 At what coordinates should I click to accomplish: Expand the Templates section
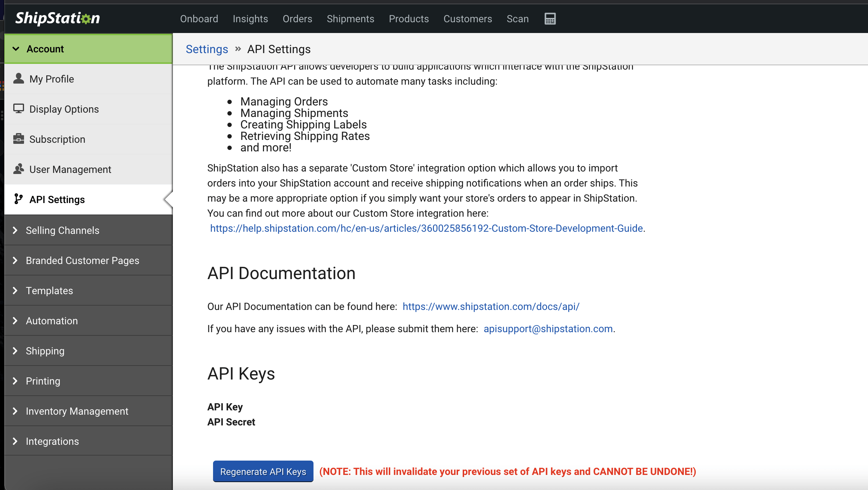(x=88, y=291)
